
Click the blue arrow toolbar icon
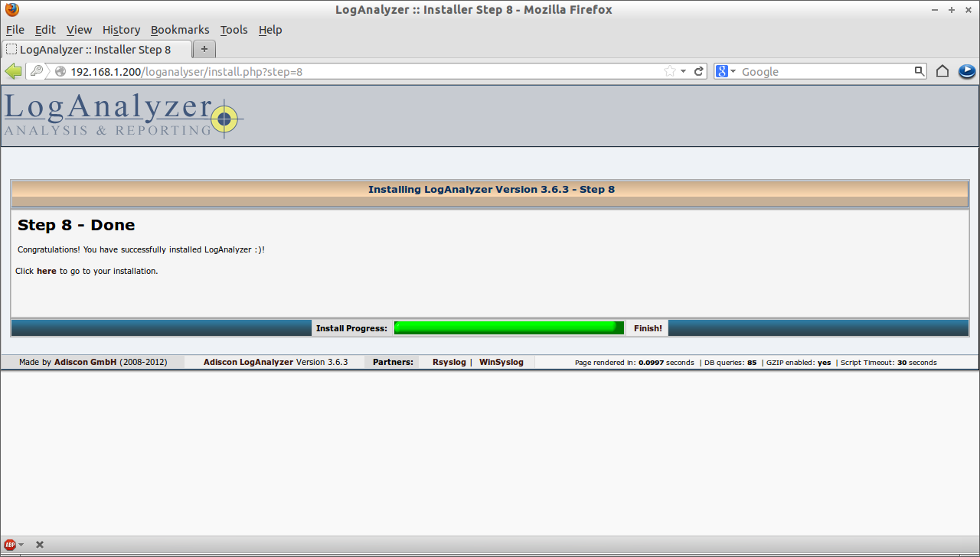(967, 71)
